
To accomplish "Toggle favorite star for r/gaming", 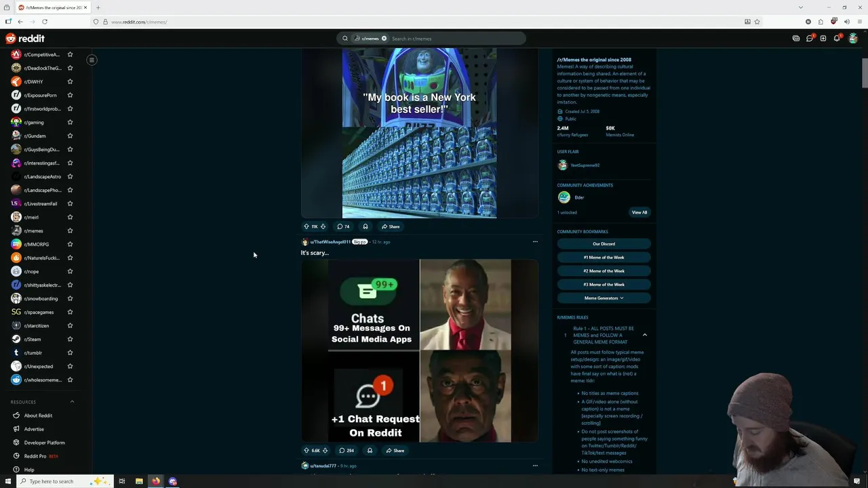I will pos(70,122).
